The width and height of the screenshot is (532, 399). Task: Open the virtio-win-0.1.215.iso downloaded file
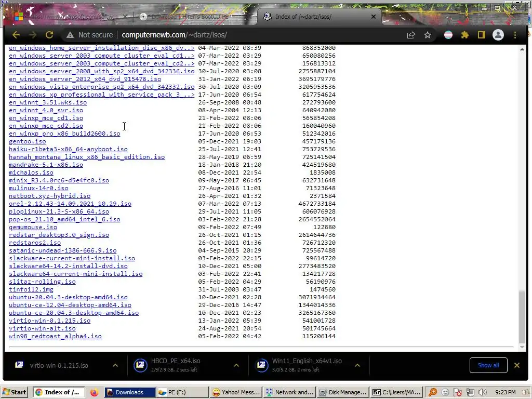coord(59,365)
